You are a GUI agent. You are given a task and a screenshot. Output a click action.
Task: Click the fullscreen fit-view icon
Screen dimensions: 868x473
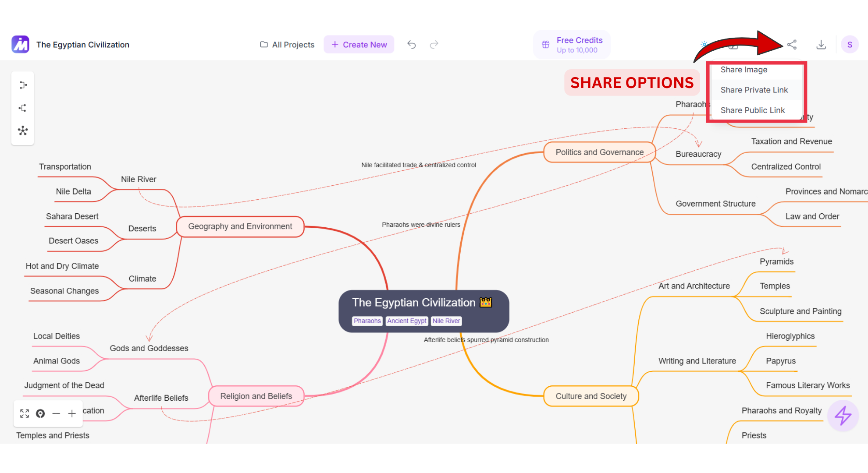25,413
